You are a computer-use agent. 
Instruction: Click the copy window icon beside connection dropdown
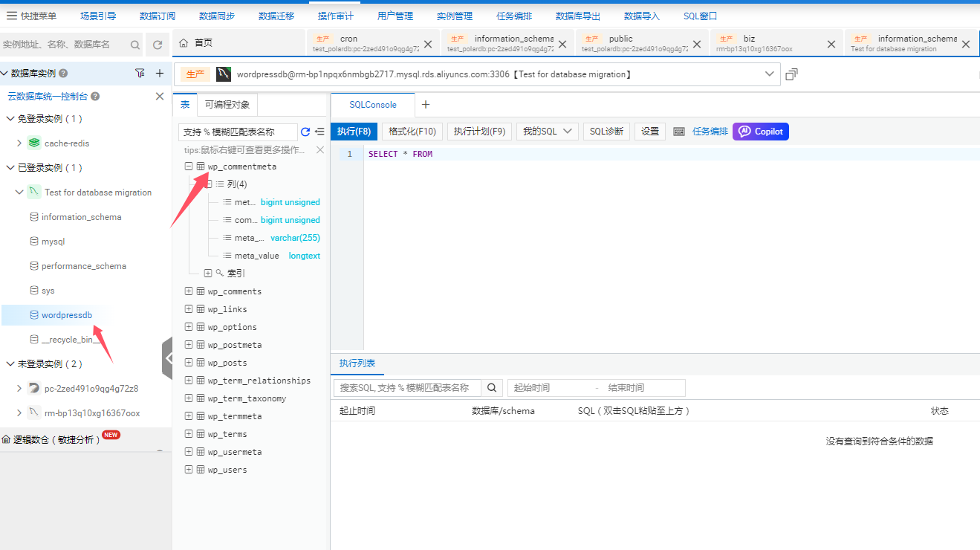[791, 74]
